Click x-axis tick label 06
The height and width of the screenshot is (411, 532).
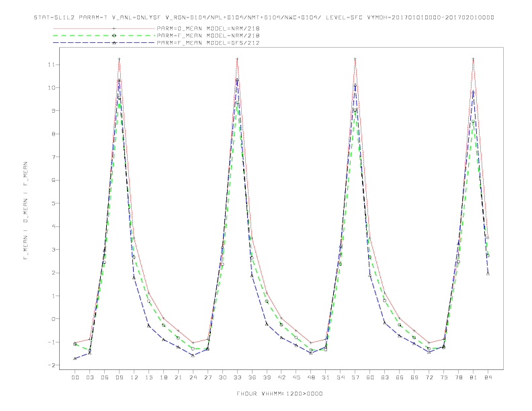105,377
